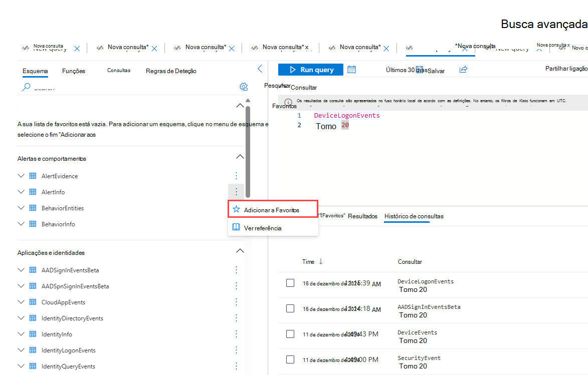588x375 pixels.
Task: Open IdentityDirectoryEvents more options menu
Action: click(236, 318)
